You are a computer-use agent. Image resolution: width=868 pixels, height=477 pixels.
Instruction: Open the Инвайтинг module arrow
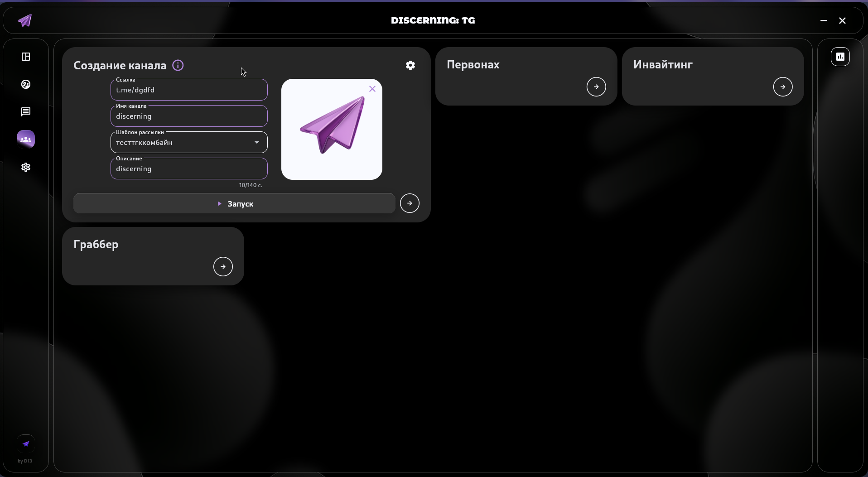782,87
